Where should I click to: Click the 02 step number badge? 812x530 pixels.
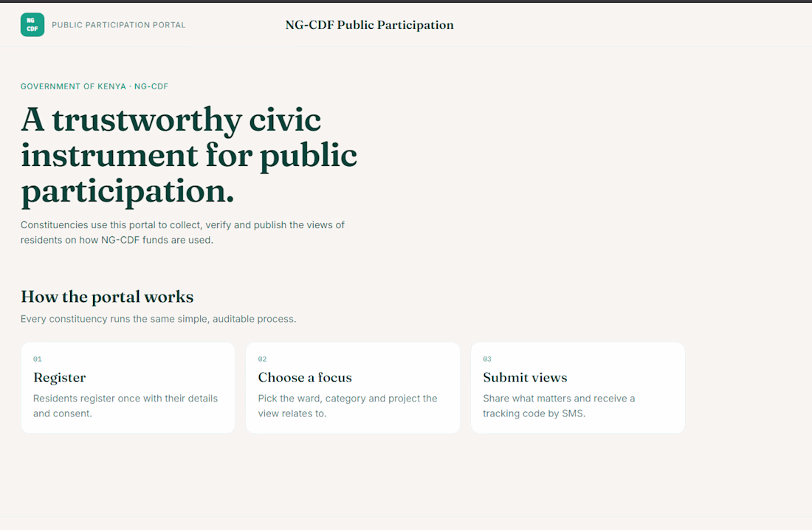coord(263,359)
